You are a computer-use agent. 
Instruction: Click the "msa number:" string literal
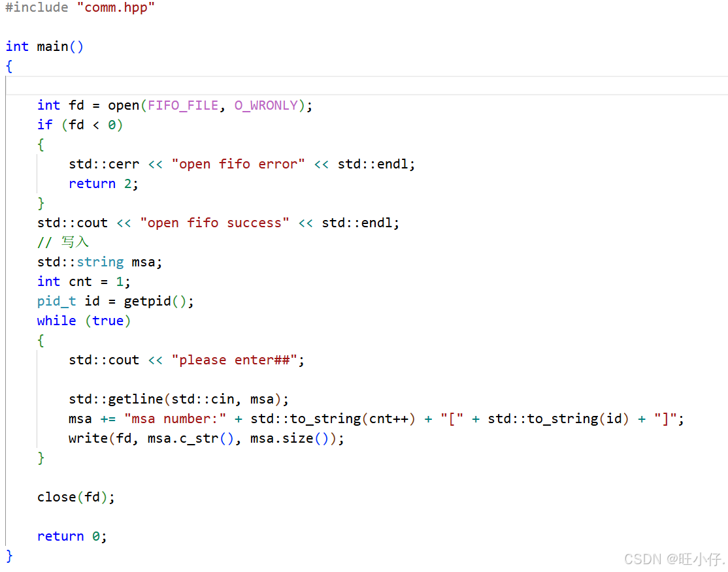pos(175,419)
